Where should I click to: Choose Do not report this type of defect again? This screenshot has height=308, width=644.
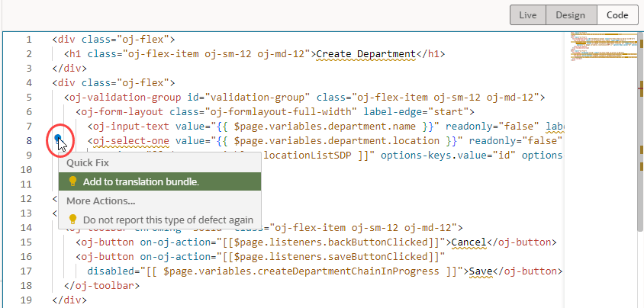[159, 220]
